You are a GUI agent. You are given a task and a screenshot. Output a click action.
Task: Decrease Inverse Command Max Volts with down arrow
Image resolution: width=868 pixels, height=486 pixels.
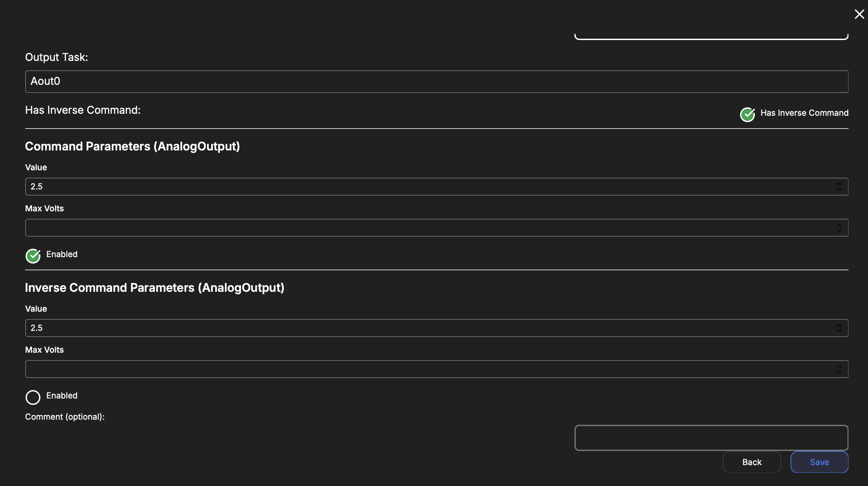point(839,372)
